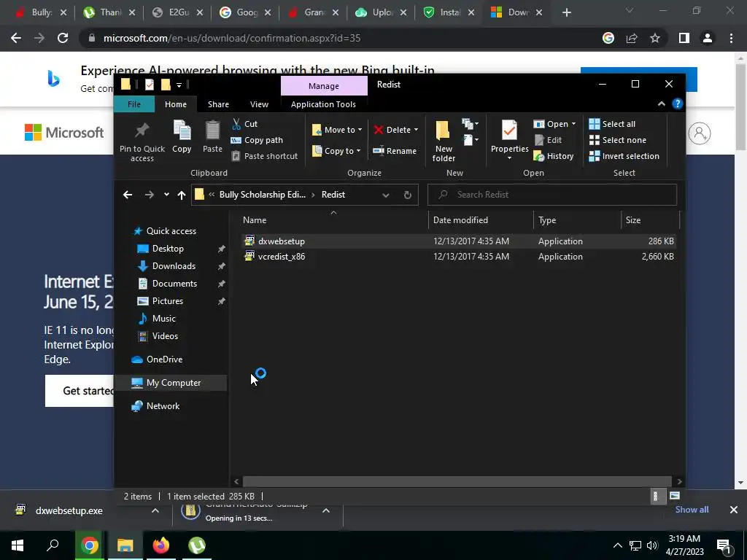Open a new Chrome tab
The height and width of the screenshot is (560, 747).
[x=566, y=12]
